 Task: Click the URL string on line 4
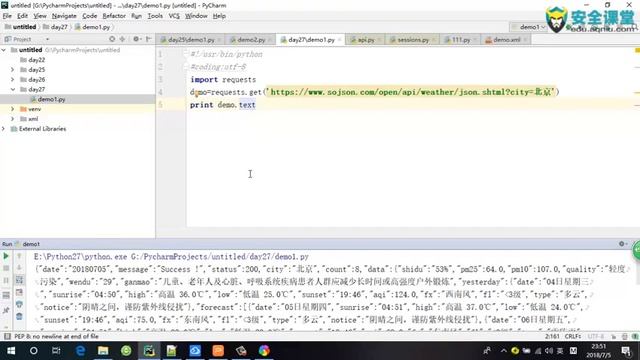click(x=412, y=92)
